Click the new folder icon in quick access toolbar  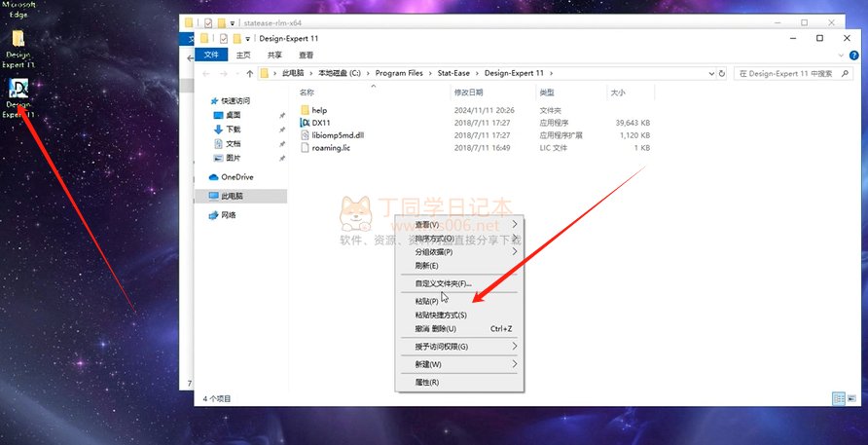237,38
